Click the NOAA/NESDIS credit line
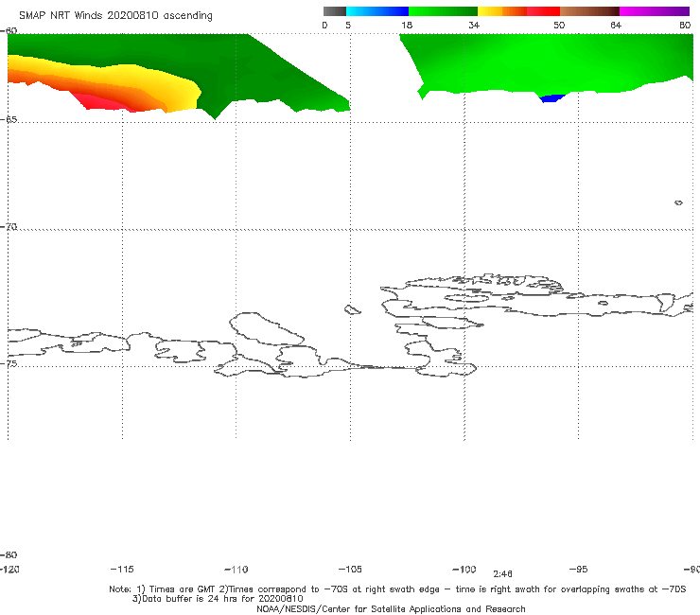 [391, 609]
